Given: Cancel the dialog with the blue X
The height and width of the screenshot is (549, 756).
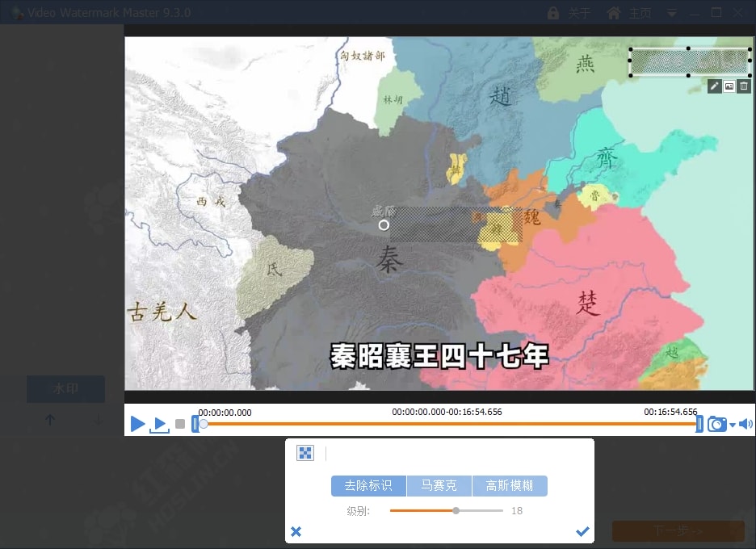Looking at the screenshot, I should click(296, 531).
